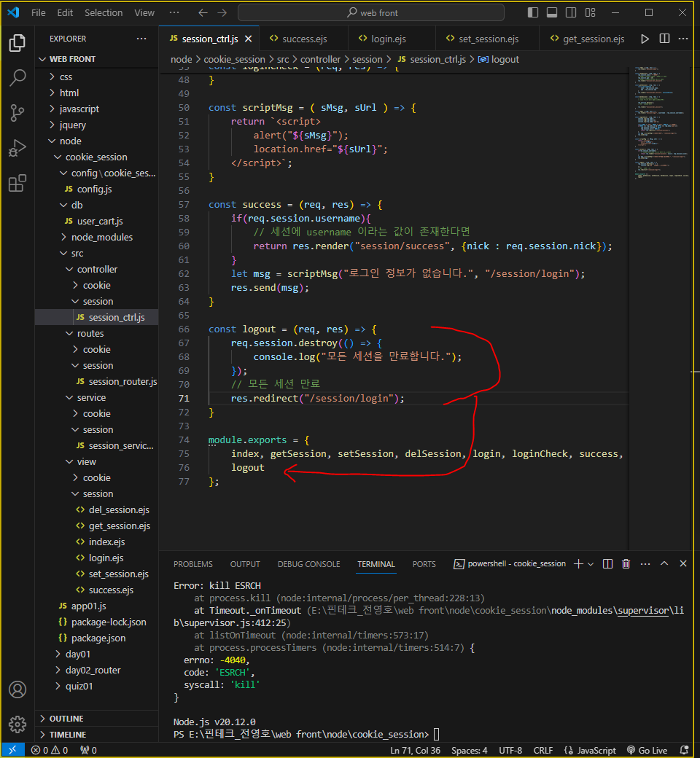Expand the TIMELINE section
Viewport: 700px width, 758px height.
[x=97, y=735]
